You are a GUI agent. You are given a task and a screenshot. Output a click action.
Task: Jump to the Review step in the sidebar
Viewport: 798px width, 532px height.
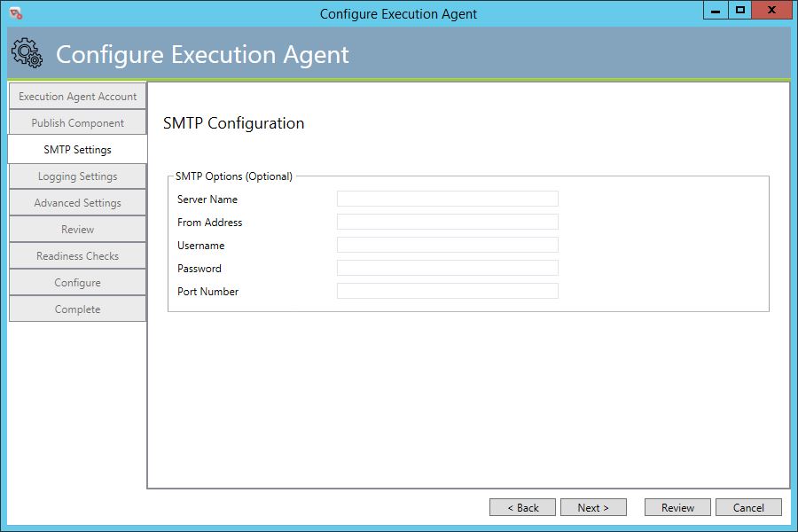[x=77, y=229]
